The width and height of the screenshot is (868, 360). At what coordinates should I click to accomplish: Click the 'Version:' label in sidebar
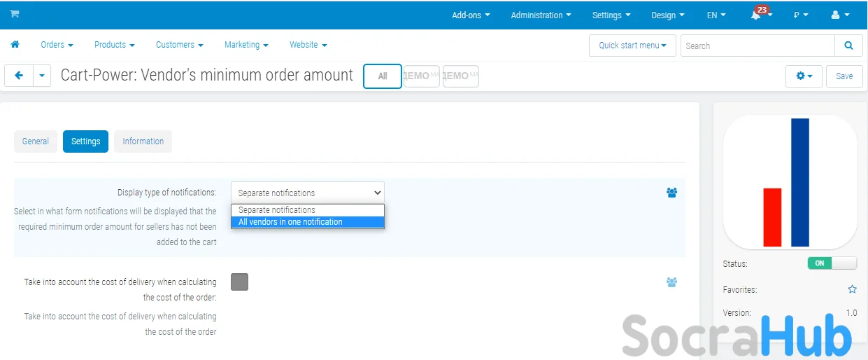(737, 313)
